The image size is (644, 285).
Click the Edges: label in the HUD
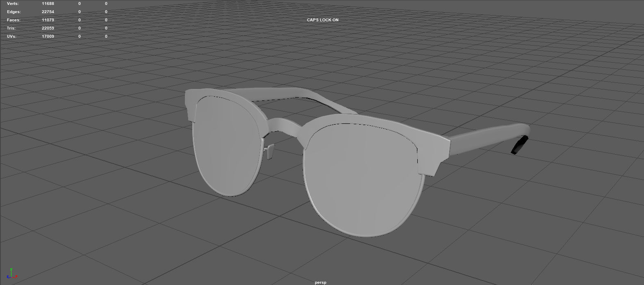click(x=14, y=11)
